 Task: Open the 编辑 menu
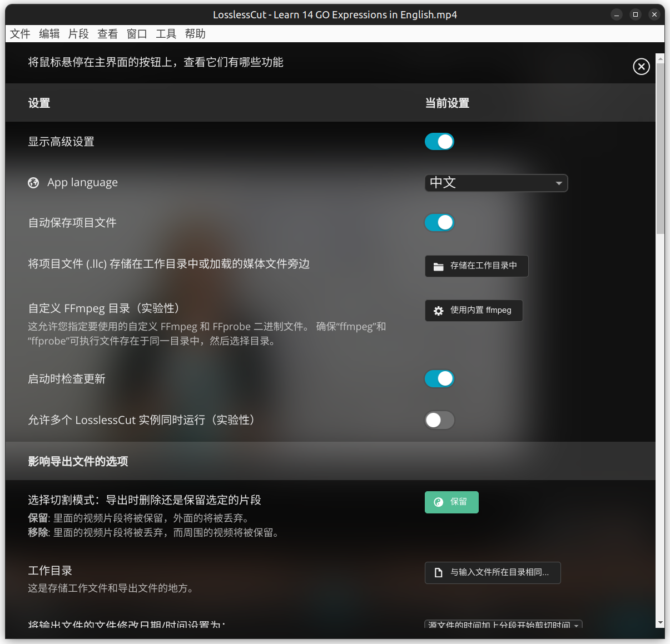(x=49, y=34)
